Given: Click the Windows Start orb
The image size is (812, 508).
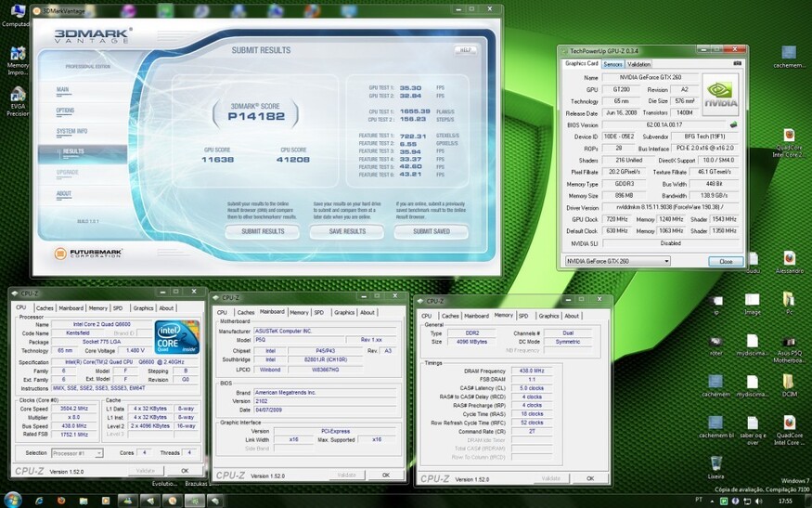Looking at the screenshot, I should point(12,501).
